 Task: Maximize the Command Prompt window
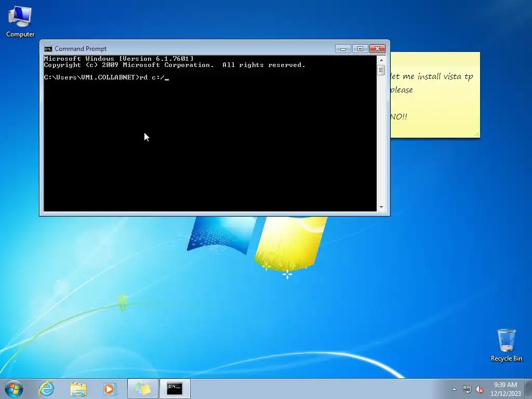coord(361,49)
